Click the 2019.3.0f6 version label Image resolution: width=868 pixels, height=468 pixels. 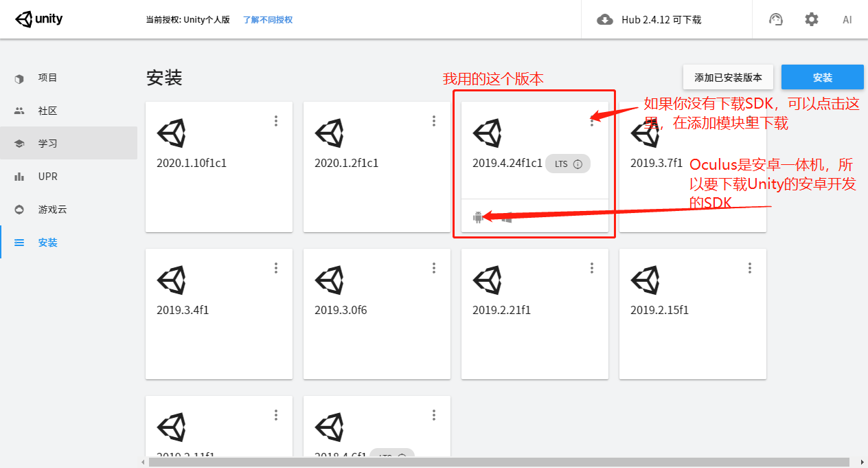(341, 311)
